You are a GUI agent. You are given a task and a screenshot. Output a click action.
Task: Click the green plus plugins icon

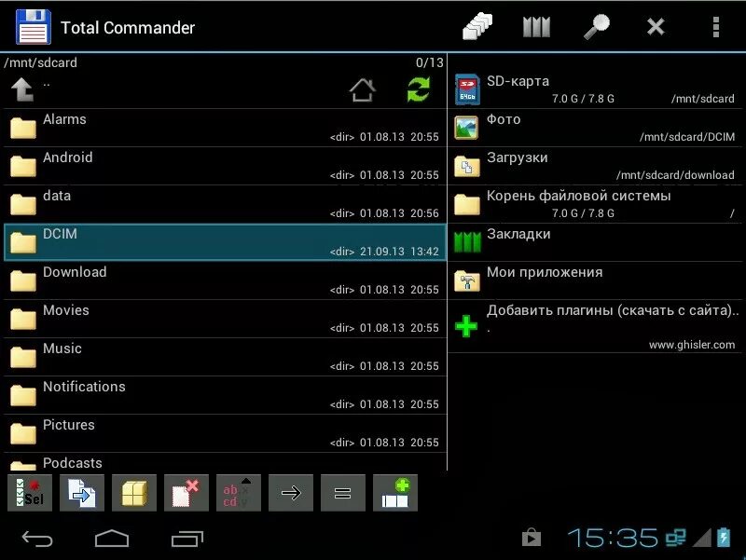(x=465, y=326)
